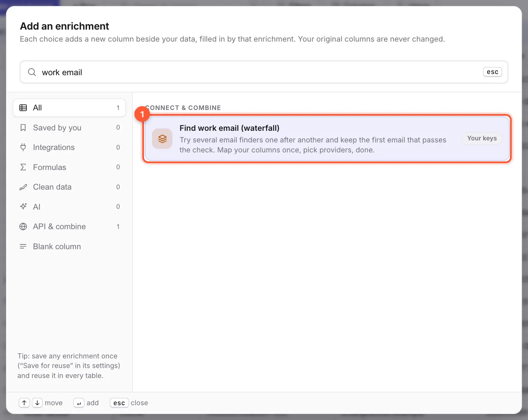Screen dimensions: 528x420
Task: Select the All category
Action: point(69,108)
